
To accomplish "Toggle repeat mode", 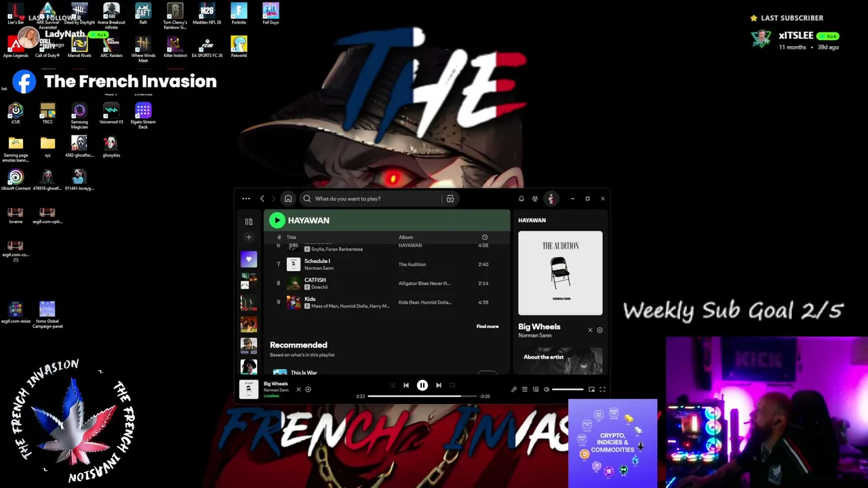I will 452,385.
